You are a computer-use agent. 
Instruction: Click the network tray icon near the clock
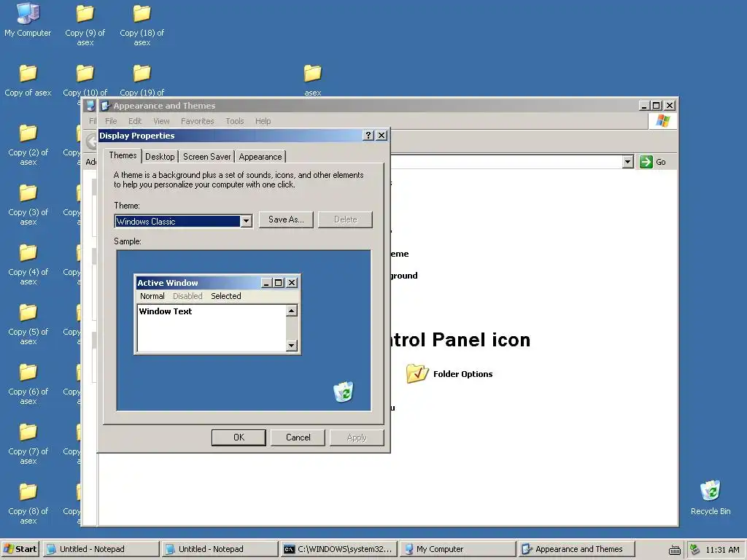point(695,550)
